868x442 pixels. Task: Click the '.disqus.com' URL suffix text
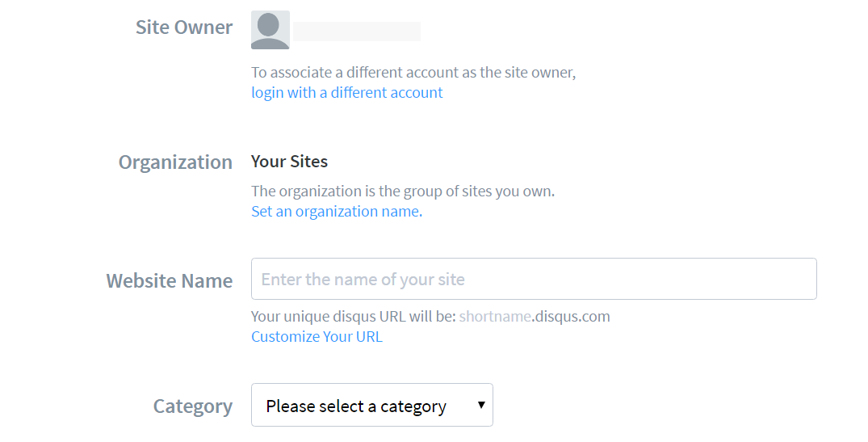click(571, 316)
